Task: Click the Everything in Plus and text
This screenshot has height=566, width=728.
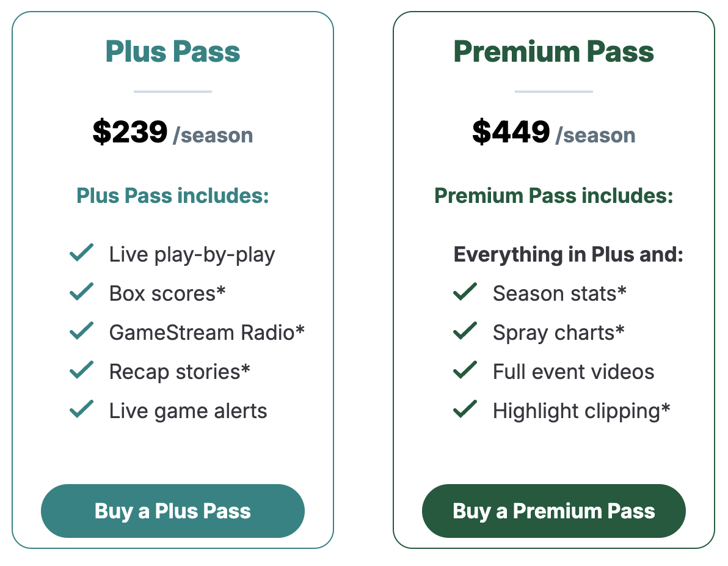Action: pyautogui.click(x=568, y=254)
